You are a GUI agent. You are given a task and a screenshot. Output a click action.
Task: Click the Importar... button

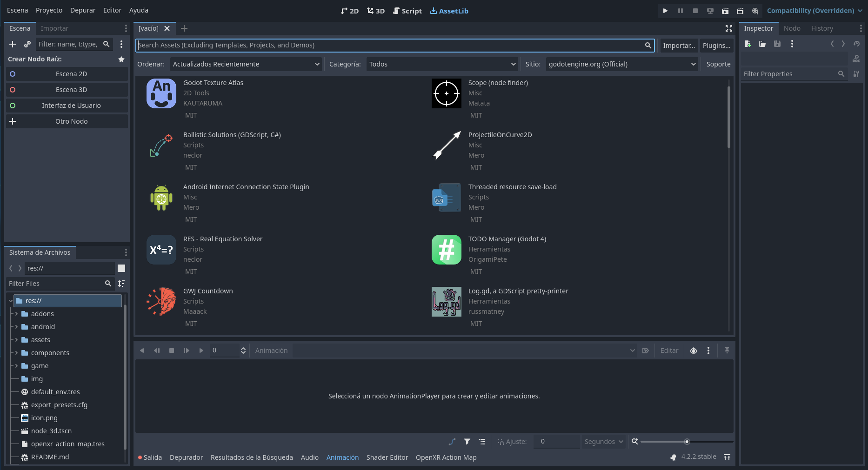coord(679,45)
